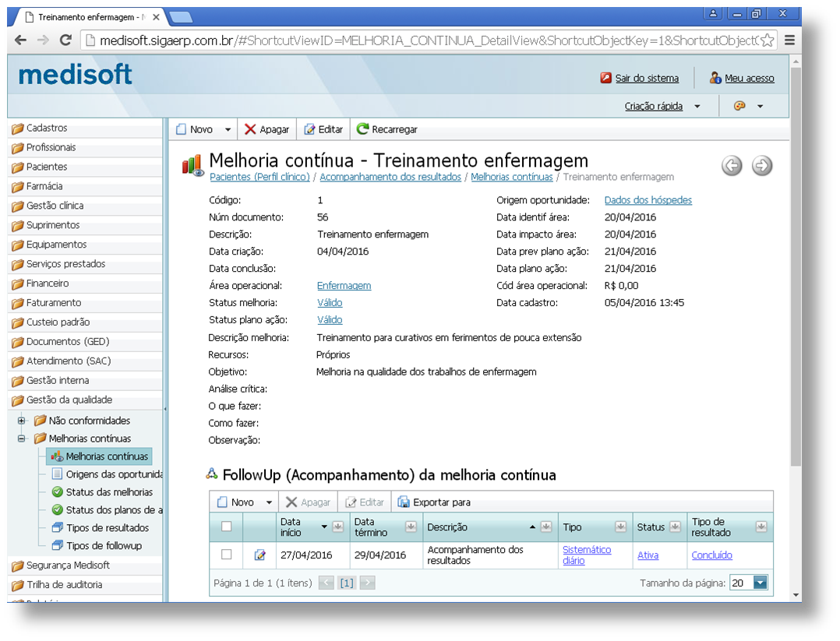Open the Farmácia menu section
840x641 pixels.
coord(44,186)
